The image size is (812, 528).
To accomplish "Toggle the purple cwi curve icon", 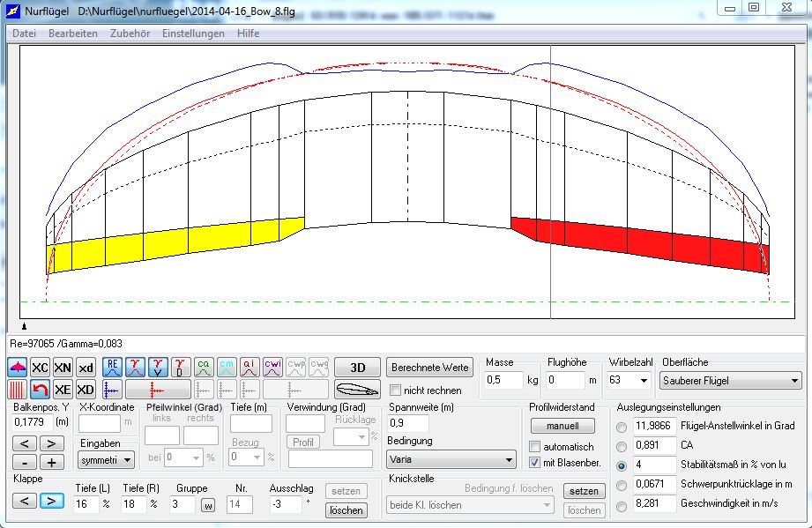I will [x=272, y=368].
